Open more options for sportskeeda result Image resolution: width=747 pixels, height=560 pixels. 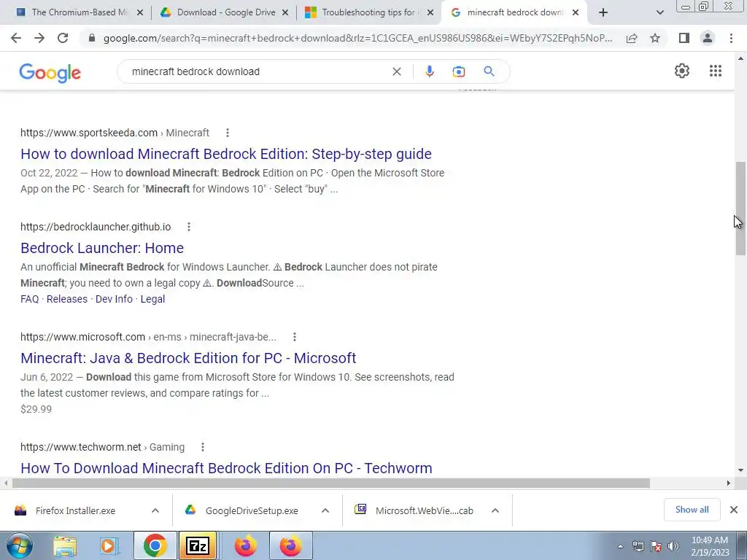coord(228,133)
